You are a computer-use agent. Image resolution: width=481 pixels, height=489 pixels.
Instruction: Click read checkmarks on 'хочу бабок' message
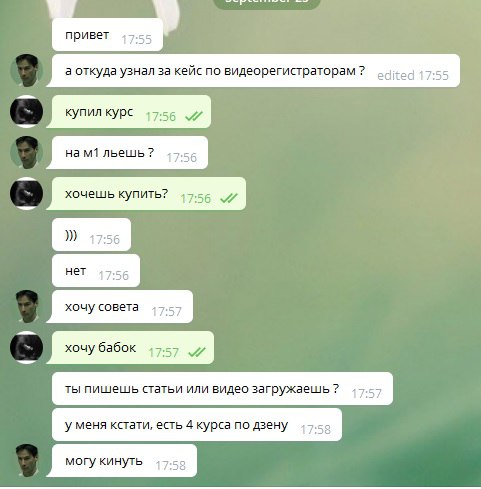point(197,352)
